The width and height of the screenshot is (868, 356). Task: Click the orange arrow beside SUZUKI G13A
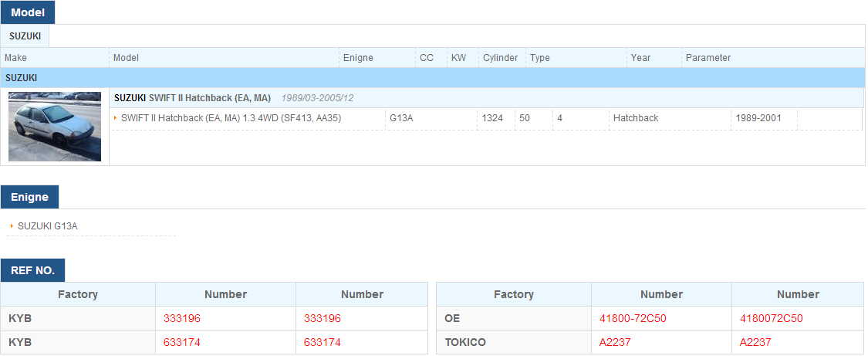pyautogui.click(x=12, y=226)
